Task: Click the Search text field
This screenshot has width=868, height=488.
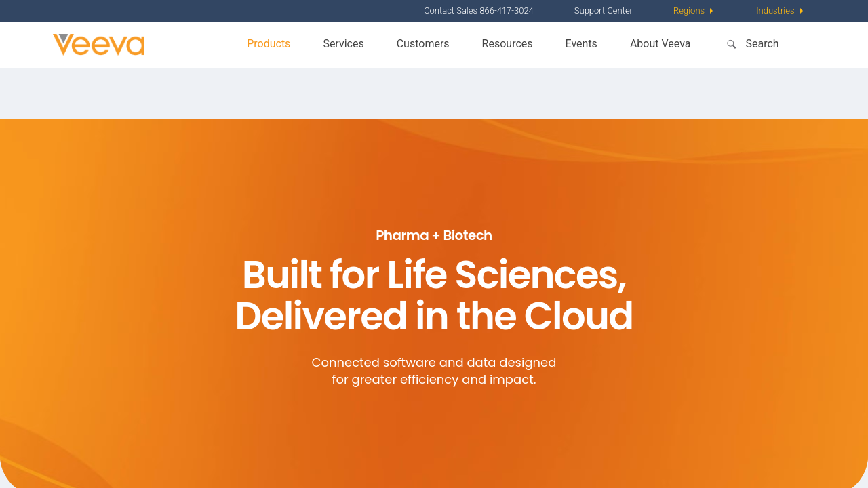Action: (x=762, y=44)
